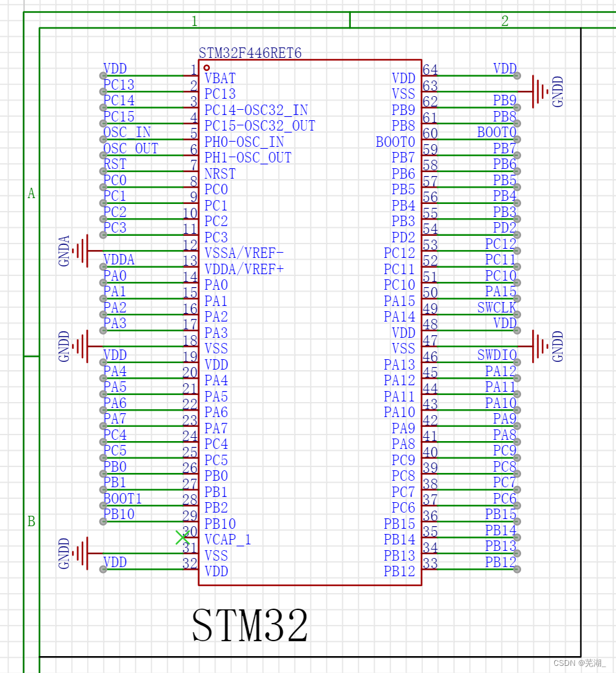Screen dimensions: 616x673
Task: Click pin number 64
Action: [430, 70]
